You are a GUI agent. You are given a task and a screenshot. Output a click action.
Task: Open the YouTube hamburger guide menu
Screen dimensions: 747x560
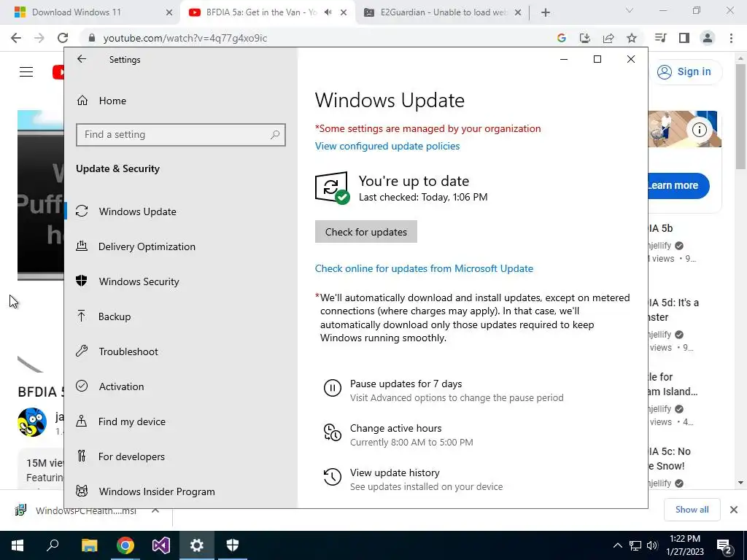click(26, 72)
